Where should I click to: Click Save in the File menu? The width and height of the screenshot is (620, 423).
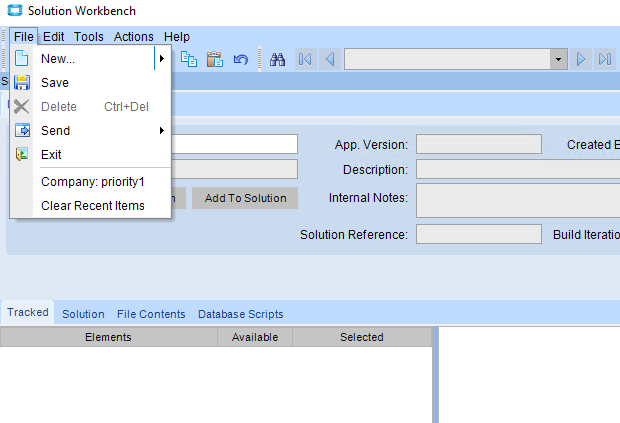[x=91, y=83]
